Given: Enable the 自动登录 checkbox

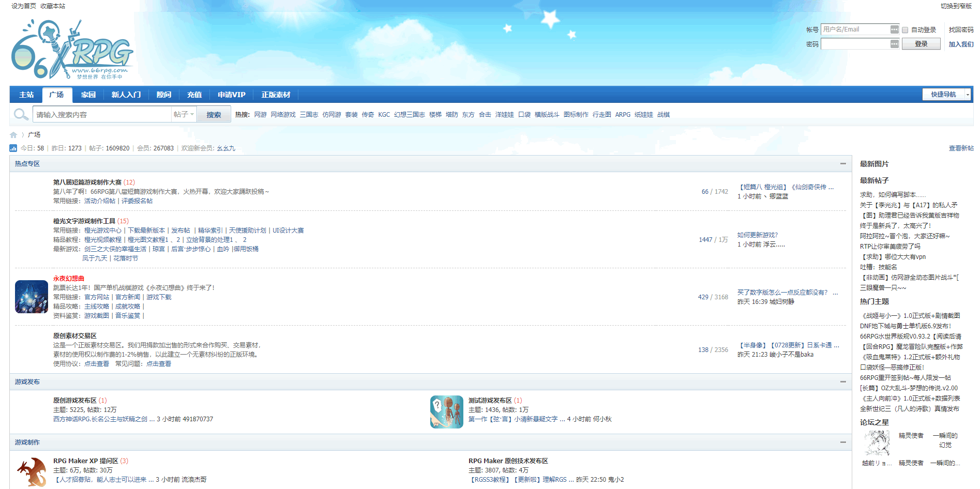Looking at the screenshot, I should coord(905,30).
